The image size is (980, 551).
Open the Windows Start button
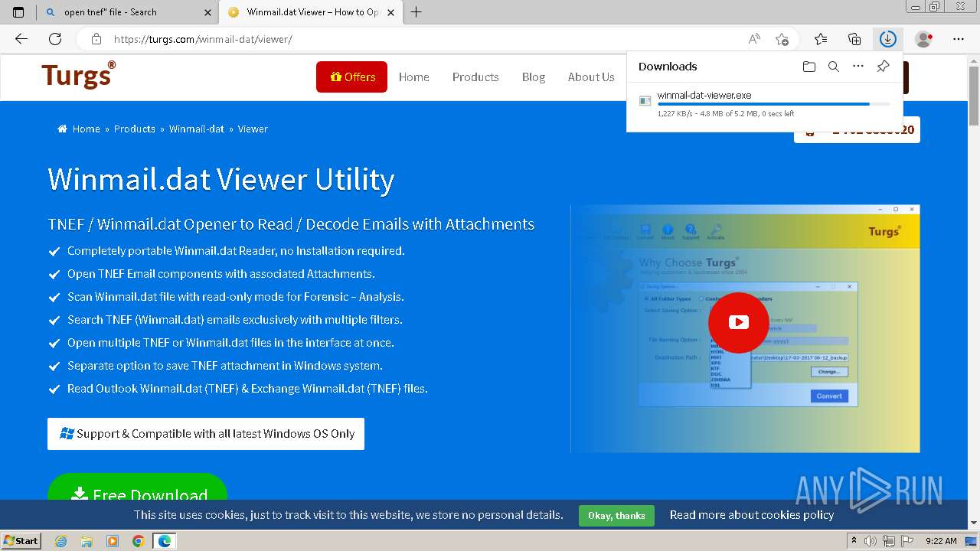pos(21,541)
